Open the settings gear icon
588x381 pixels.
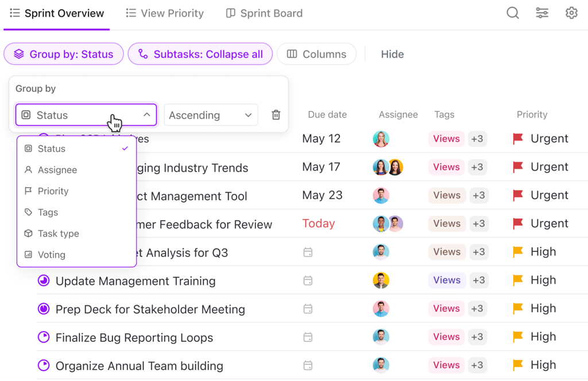point(571,13)
